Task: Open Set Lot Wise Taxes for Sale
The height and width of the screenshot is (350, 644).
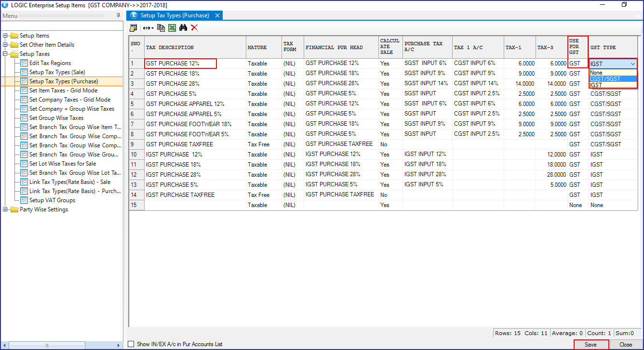Action: [x=63, y=164]
